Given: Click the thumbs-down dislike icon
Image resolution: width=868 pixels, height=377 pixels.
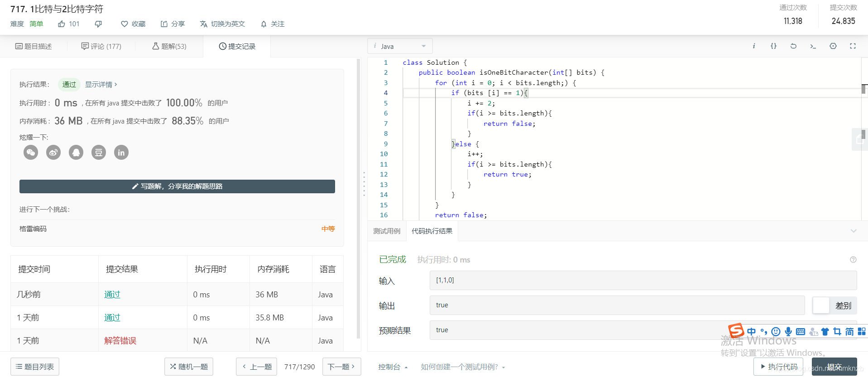Looking at the screenshot, I should pos(98,24).
